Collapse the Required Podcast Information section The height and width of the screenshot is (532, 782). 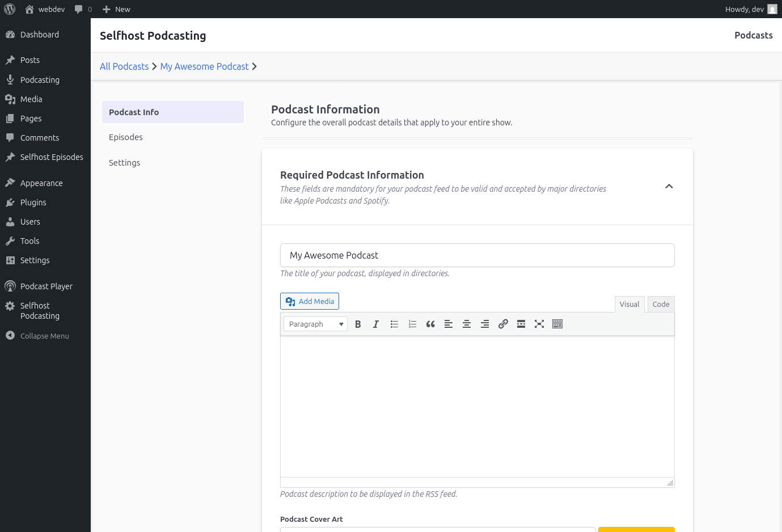669,187
